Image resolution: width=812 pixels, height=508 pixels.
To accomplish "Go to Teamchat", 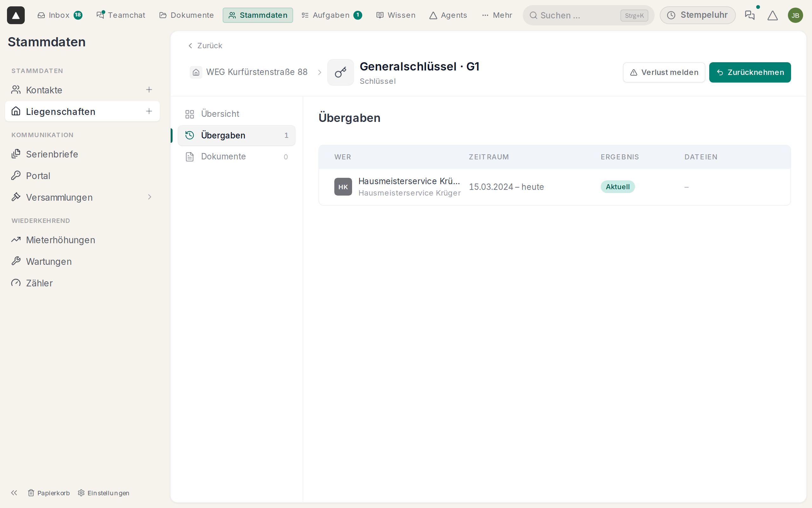I will pyautogui.click(x=121, y=15).
